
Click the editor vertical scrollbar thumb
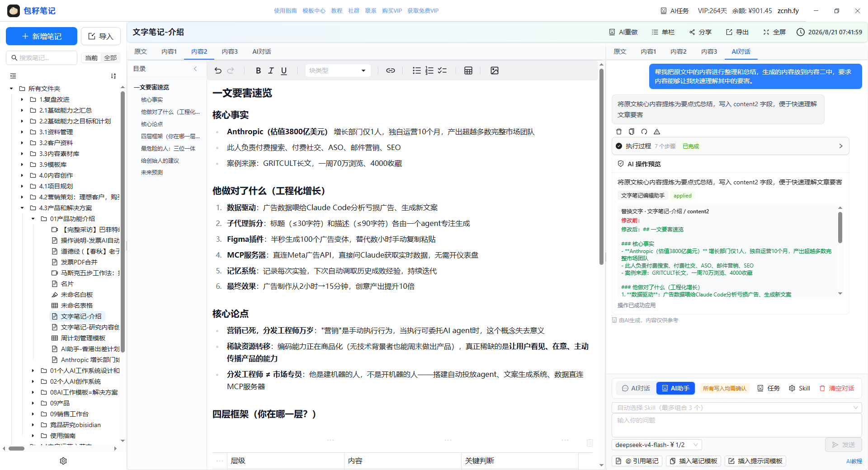(601, 167)
